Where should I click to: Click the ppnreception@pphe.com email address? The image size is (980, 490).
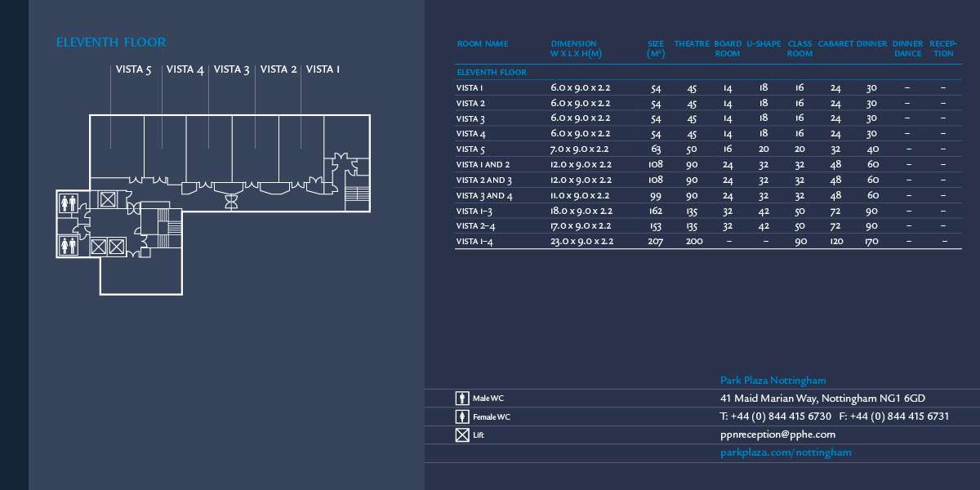(x=777, y=434)
